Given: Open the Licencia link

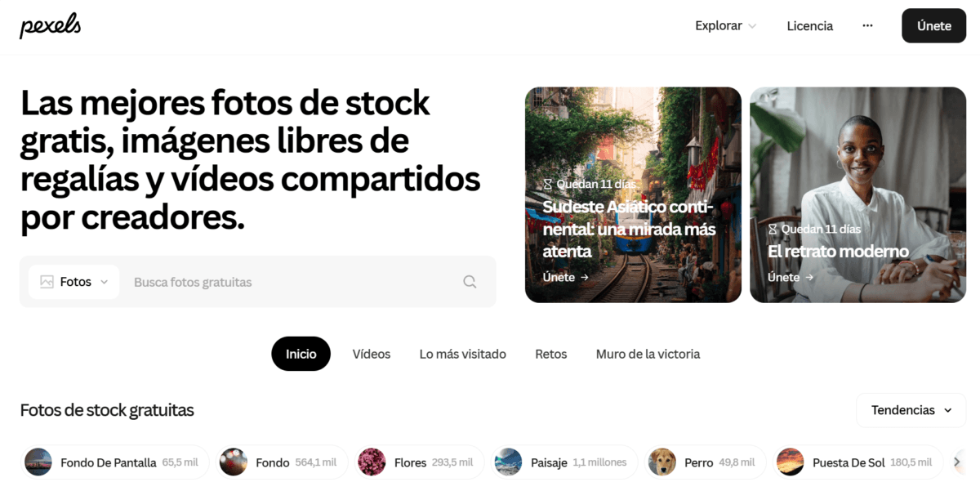Looking at the screenshot, I should [x=810, y=26].
